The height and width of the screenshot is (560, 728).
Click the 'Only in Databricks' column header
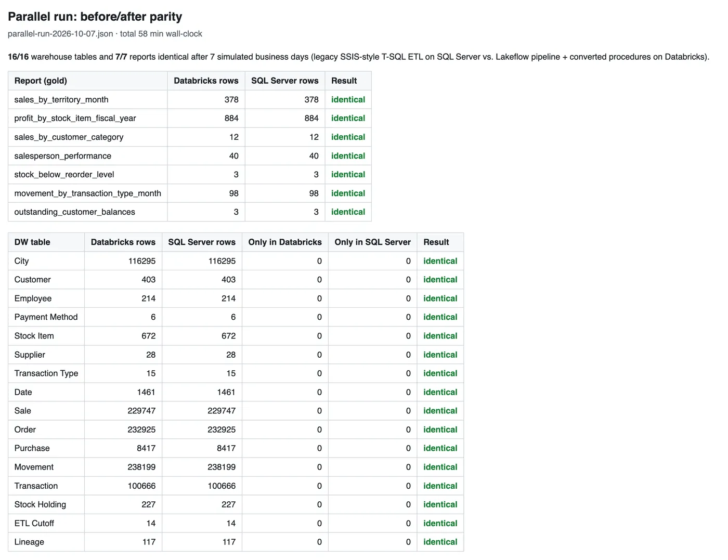click(x=285, y=242)
